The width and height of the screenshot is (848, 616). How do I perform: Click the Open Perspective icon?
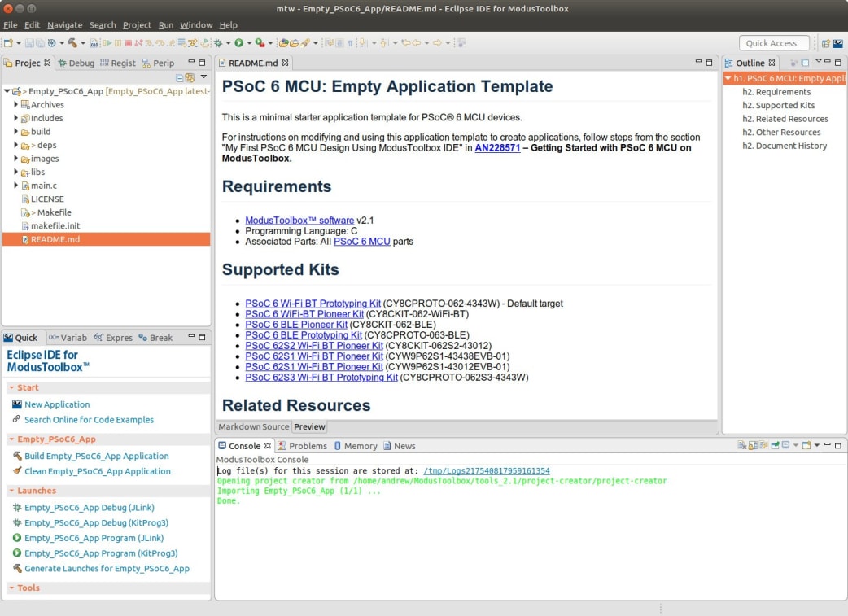[x=826, y=43]
